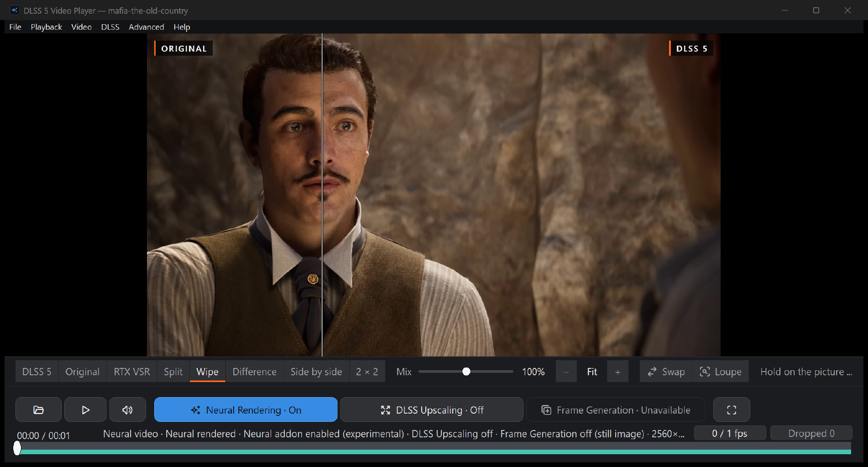Open the DLSS menu
Viewport: 868px width, 467px height.
point(110,27)
